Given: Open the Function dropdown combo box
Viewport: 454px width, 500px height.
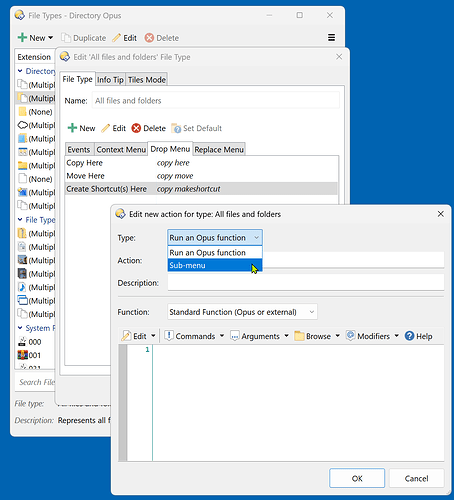Looking at the screenshot, I should click(x=242, y=312).
